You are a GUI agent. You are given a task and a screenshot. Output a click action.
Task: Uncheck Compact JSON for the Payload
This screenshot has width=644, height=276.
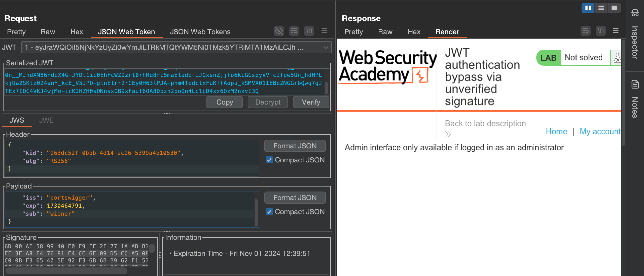point(269,212)
